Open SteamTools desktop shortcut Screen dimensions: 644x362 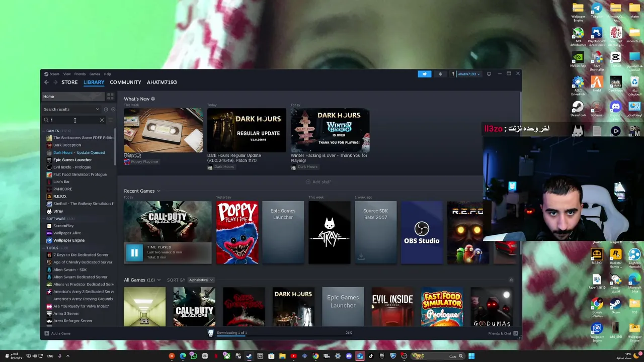[578, 109]
